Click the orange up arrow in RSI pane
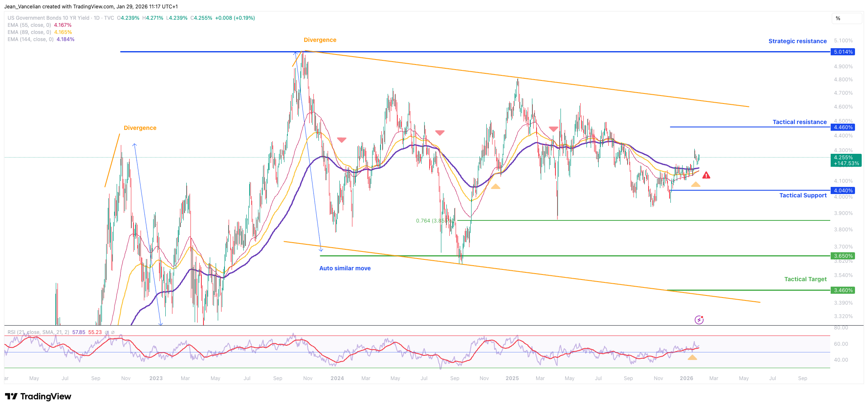The width and height of the screenshot is (868, 409). (692, 357)
